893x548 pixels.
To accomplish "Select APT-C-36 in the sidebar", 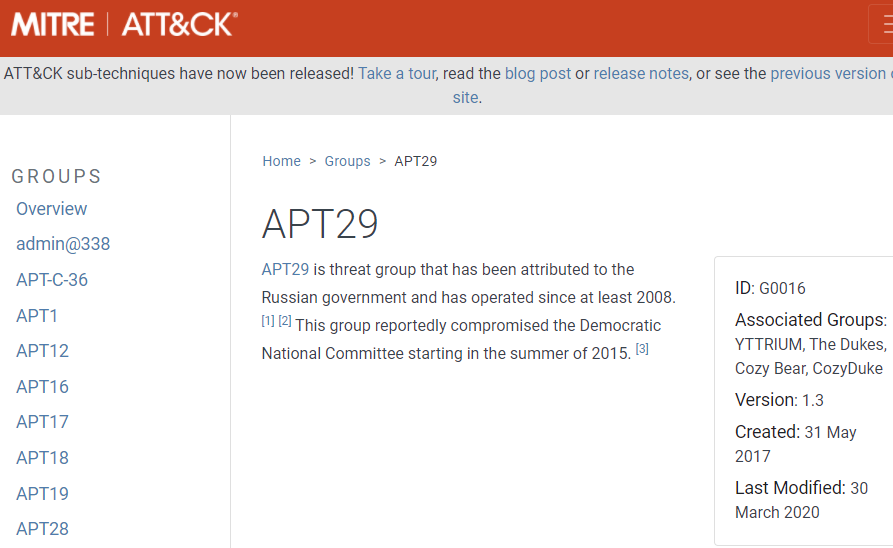I will click(52, 280).
